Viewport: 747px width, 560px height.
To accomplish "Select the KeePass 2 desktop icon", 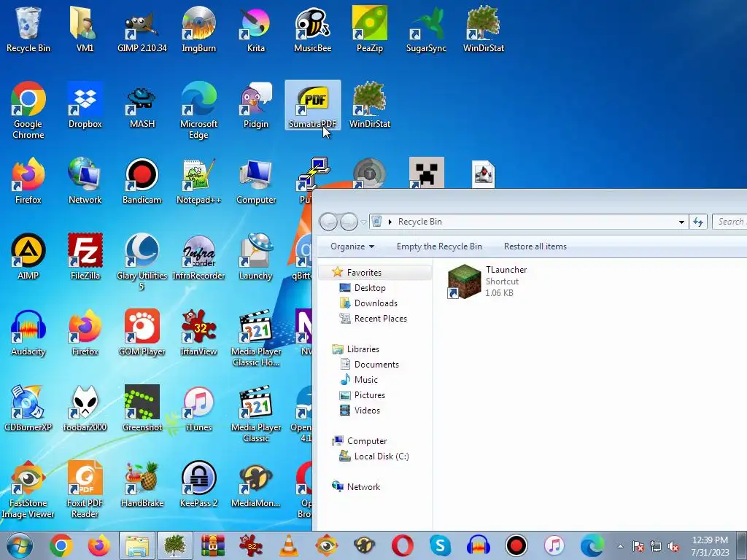I will [198, 484].
